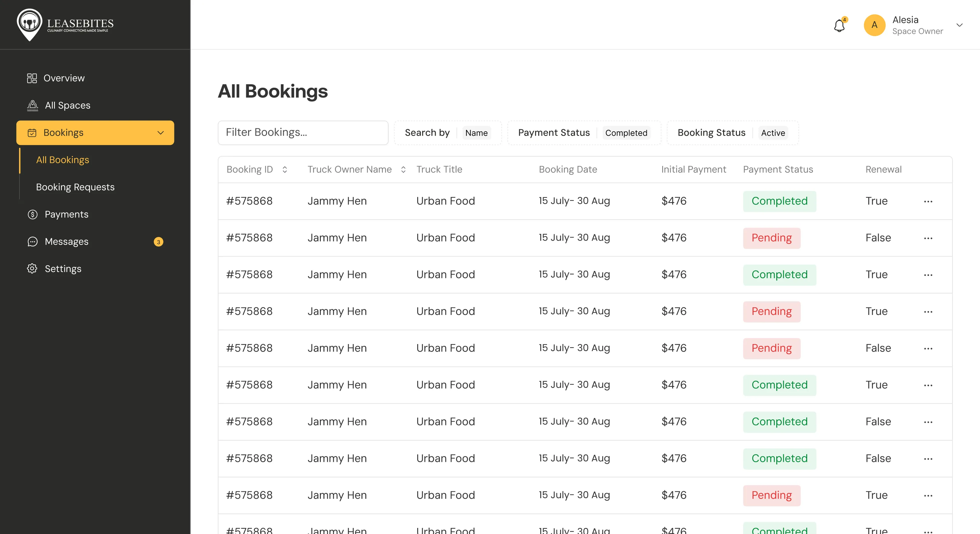
Task: Click three dots on third row
Action: 928,275
